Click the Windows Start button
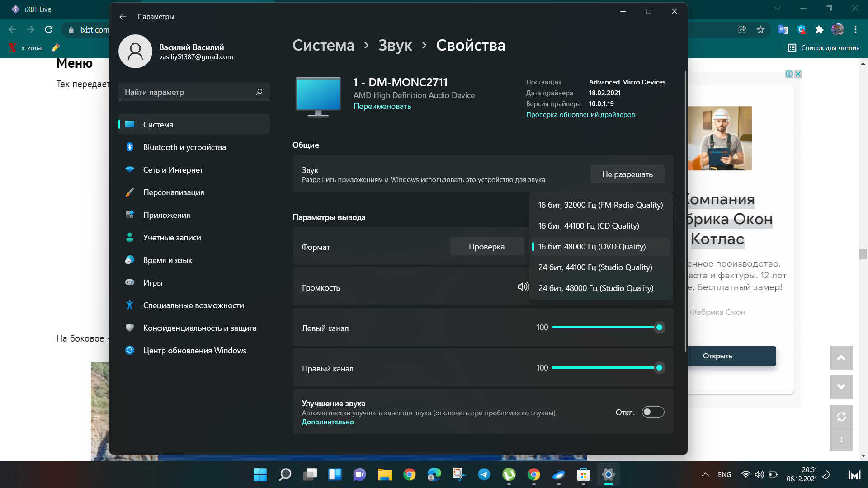Image resolution: width=868 pixels, height=488 pixels. 260,474
